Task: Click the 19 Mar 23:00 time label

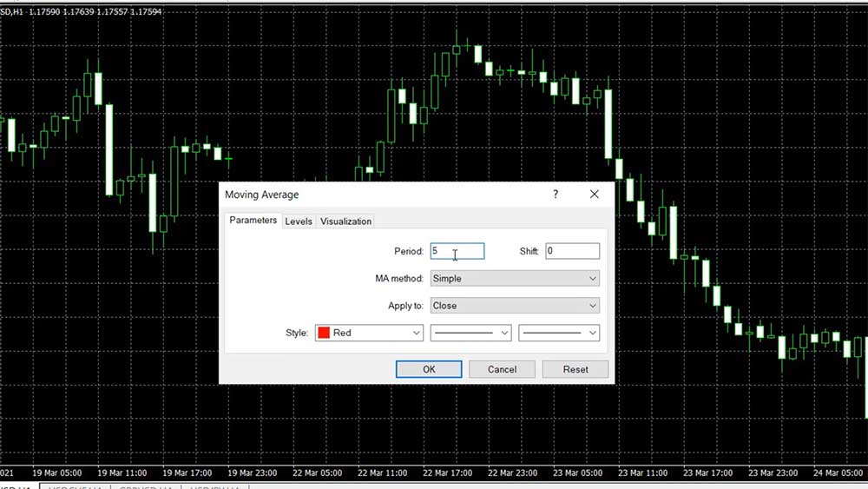Action: 252,473
